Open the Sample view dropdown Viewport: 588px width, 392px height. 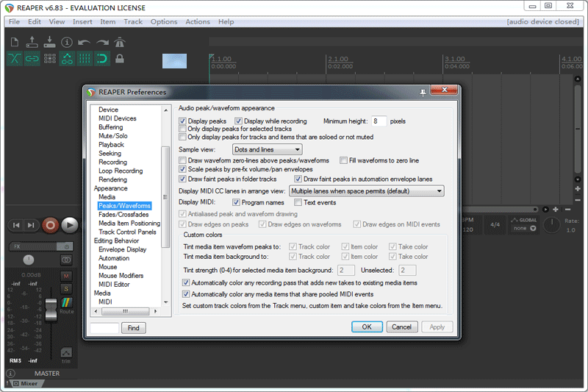267,149
